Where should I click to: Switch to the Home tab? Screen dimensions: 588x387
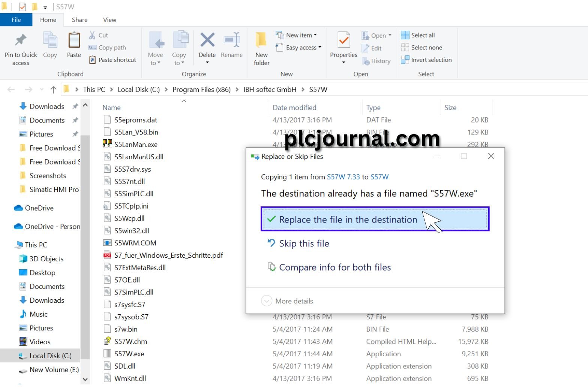tap(48, 20)
